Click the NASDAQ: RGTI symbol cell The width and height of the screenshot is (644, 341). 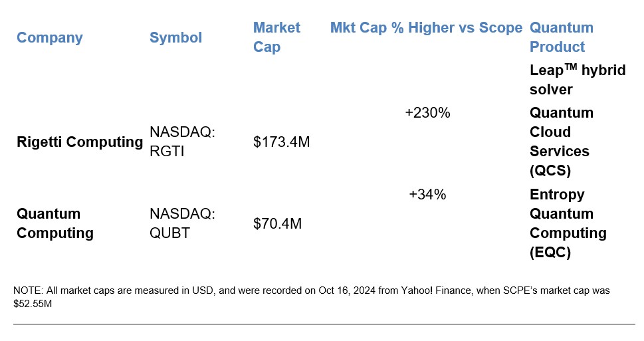(181, 142)
